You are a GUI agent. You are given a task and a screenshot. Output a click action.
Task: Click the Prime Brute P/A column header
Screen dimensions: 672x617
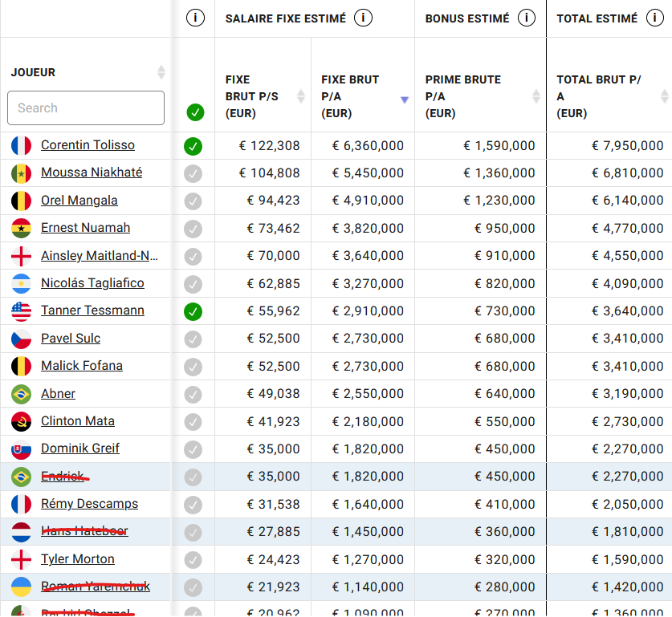tap(463, 96)
